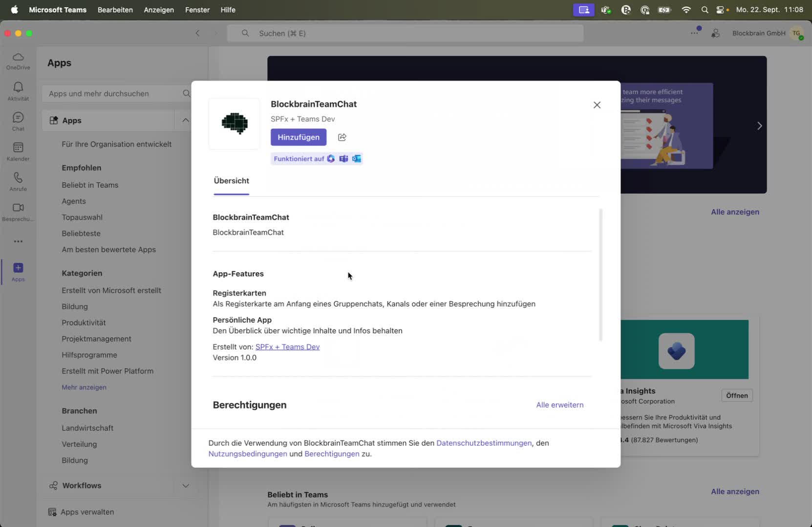The width and height of the screenshot is (812, 527).
Task: Expand all permissions via Alle erweitern
Action: click(559, 405)
